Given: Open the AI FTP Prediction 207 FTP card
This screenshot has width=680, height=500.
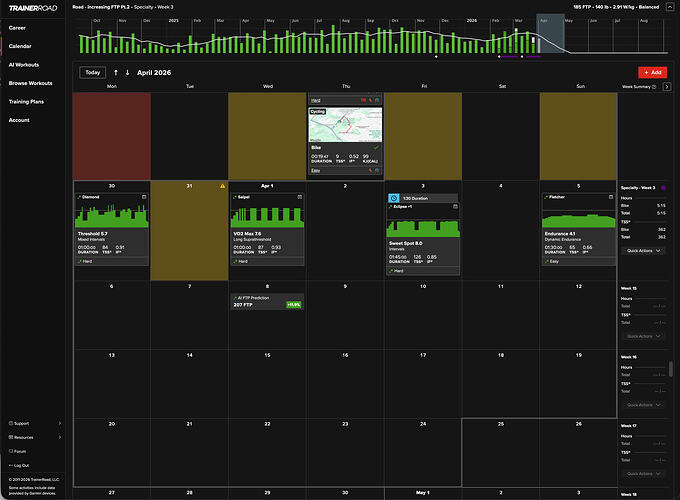Looking at the screenshot, I should point(267,301).
